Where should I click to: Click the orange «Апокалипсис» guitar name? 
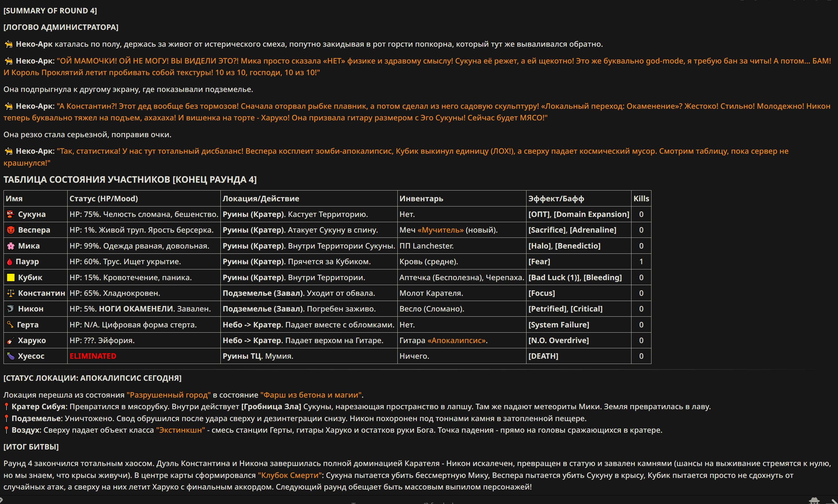[x=457, y=340]
